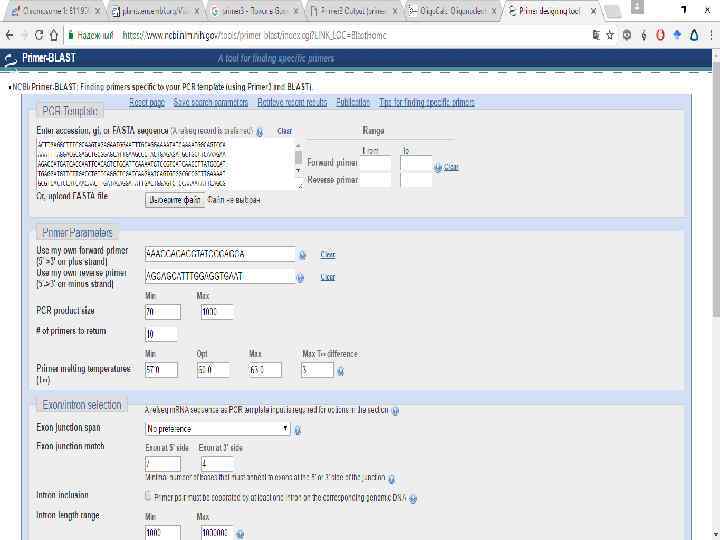Focus the Reverse primer To field
The image size is (720, 540).
416,180
